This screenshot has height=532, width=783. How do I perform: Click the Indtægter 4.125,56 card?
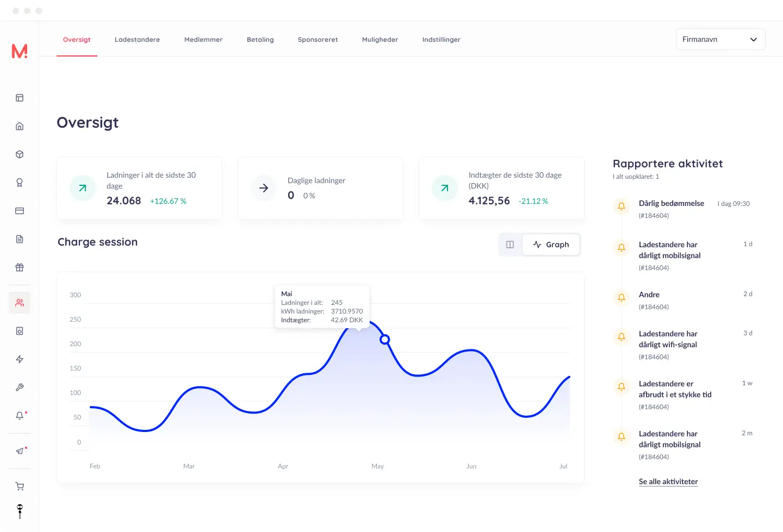coord(501,188)
